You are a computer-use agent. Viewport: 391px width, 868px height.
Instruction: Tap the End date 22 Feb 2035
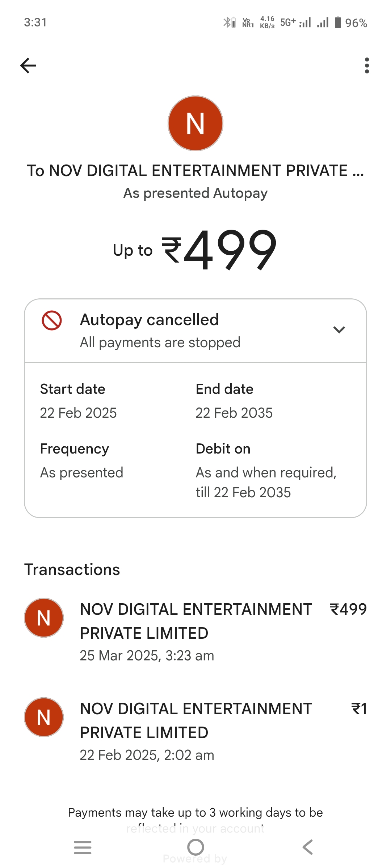234,413
